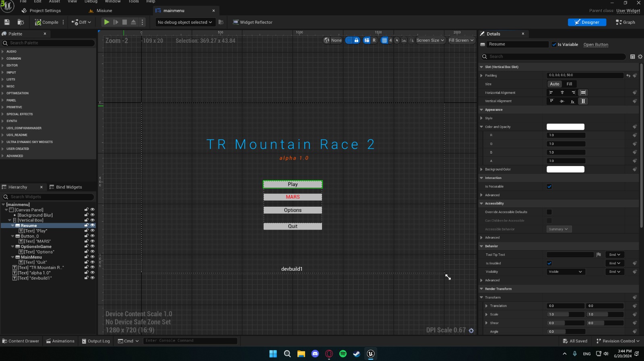
Task: Set slot Size to Fill
Action: (x=569, y=84)
